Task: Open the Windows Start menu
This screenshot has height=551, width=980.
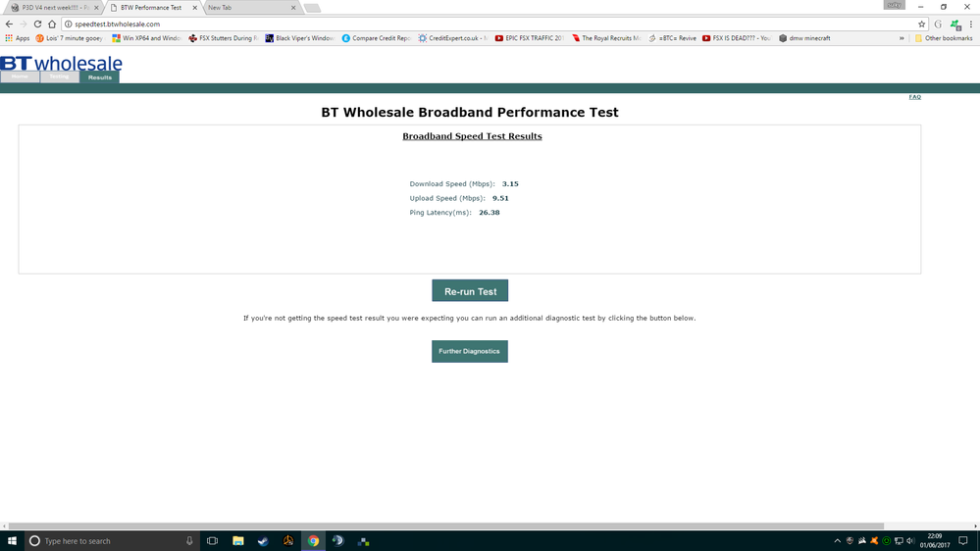Action: click(x=12, y=541)
